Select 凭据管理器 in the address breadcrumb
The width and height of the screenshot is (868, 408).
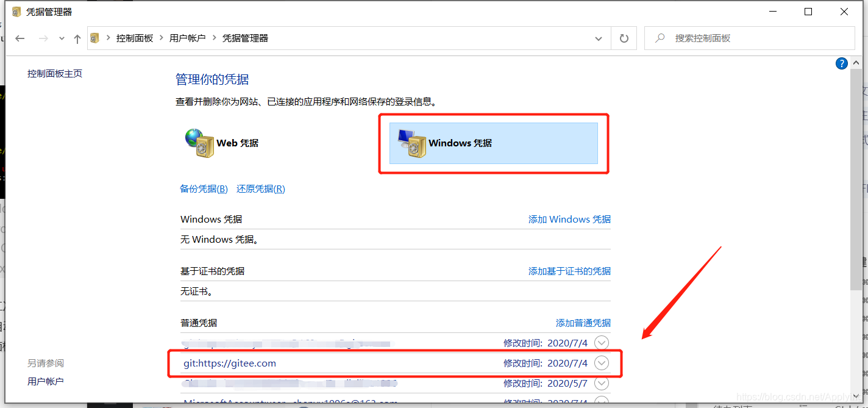pyautogui.click(x=245, y=38)
